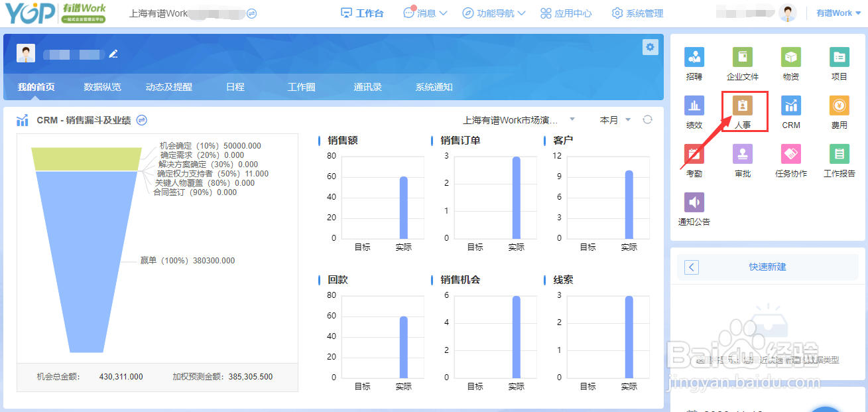Open the 任务协作 task collaboration icon
The image size is (868, 412).
pos(791,154)
